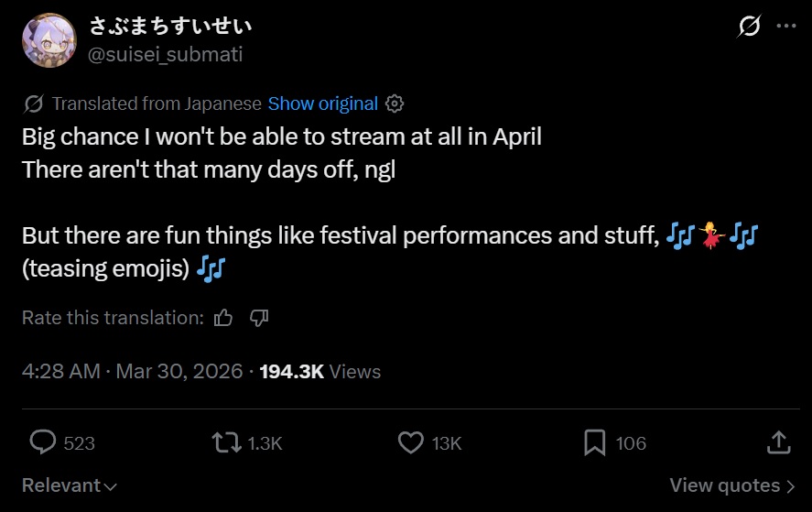Viewport: 812px width, 512px height.
Task: Repost this post via retweet icon
Action: coord(224,443)
